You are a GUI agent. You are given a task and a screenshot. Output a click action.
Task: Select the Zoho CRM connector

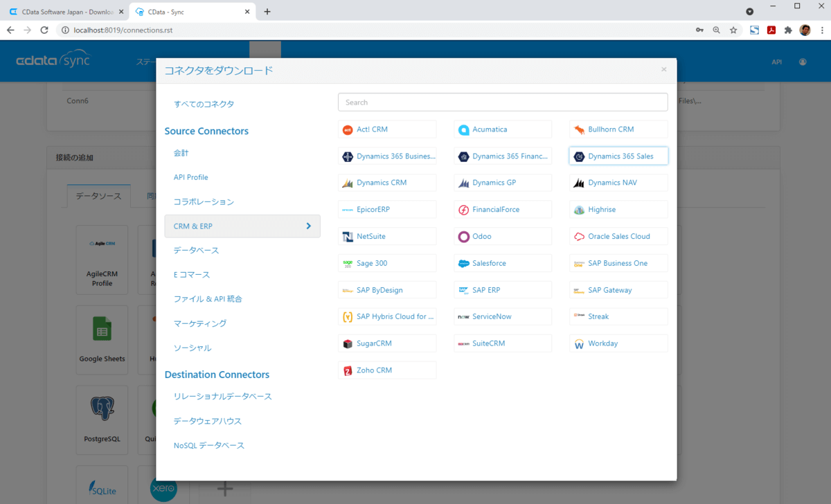[387, 370]
